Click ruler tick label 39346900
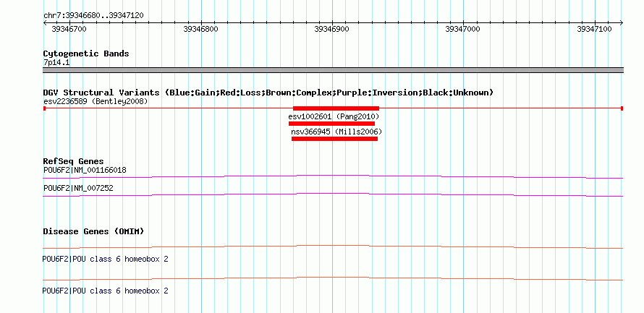The height and width of the screenshot is (313, 644). point(332,29)
